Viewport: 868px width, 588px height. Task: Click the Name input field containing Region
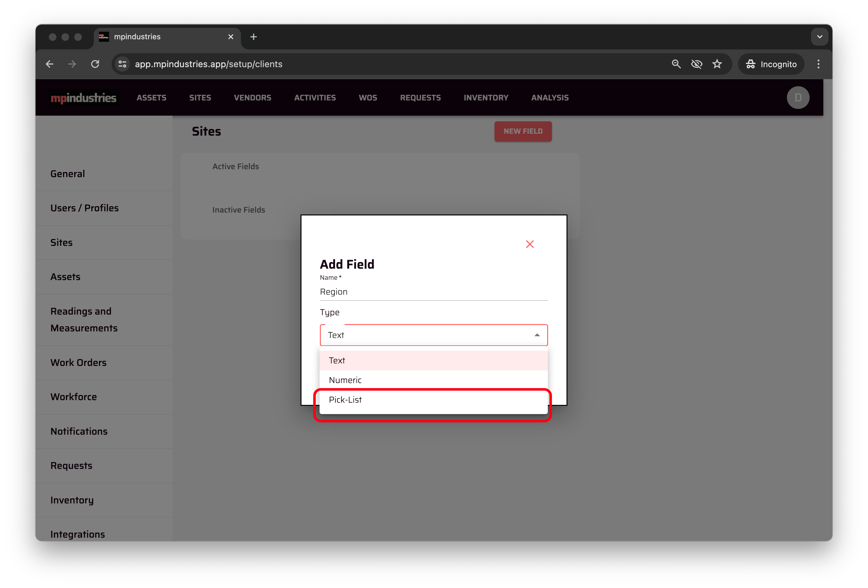[433, 292]
